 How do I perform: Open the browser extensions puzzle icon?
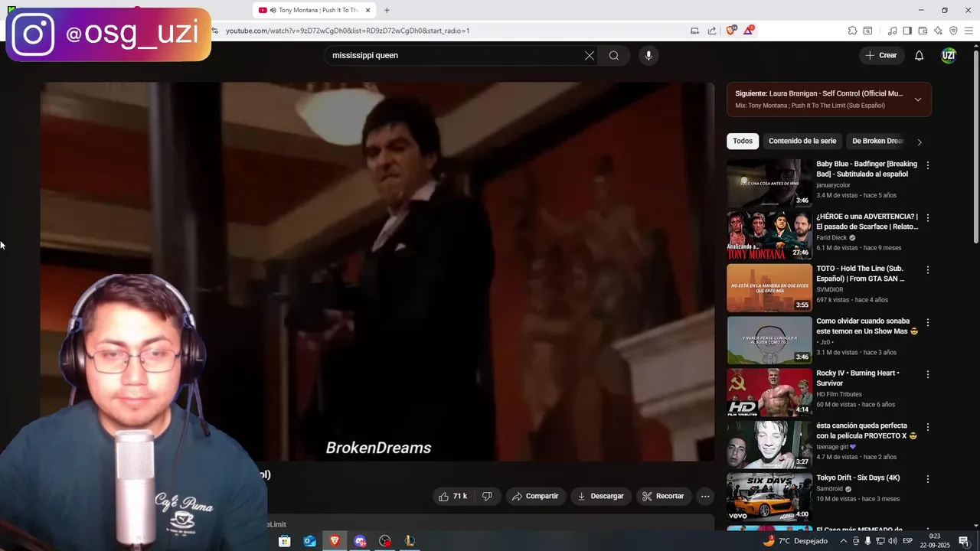852,31
